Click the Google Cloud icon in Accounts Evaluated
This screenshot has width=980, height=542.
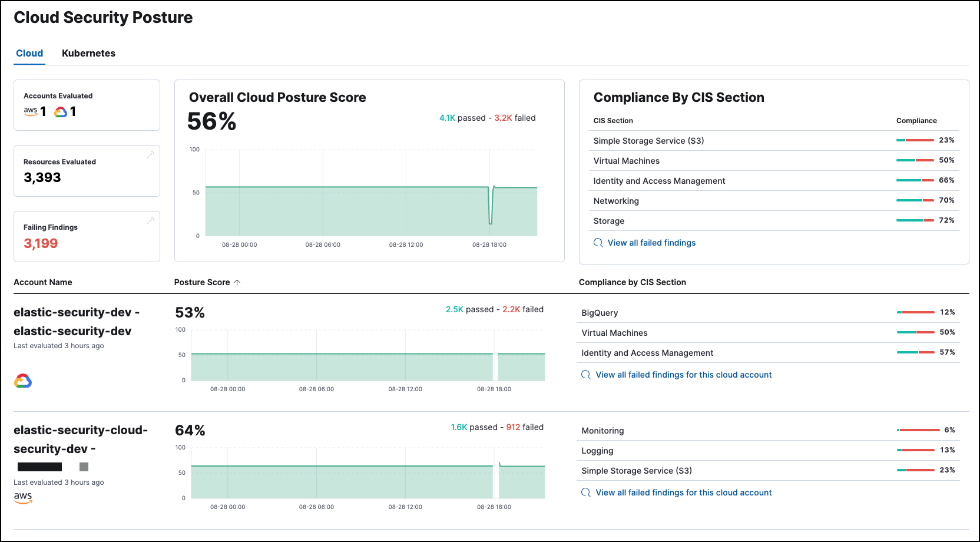tap(61, 111)
